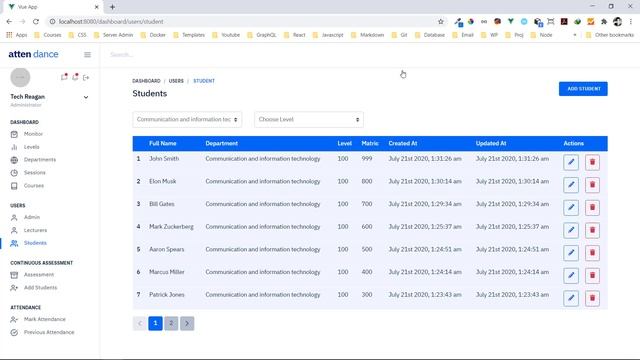Viewport: 640px width, 360px height.
Task: Click the browser address bar
Action: (245, 21)
